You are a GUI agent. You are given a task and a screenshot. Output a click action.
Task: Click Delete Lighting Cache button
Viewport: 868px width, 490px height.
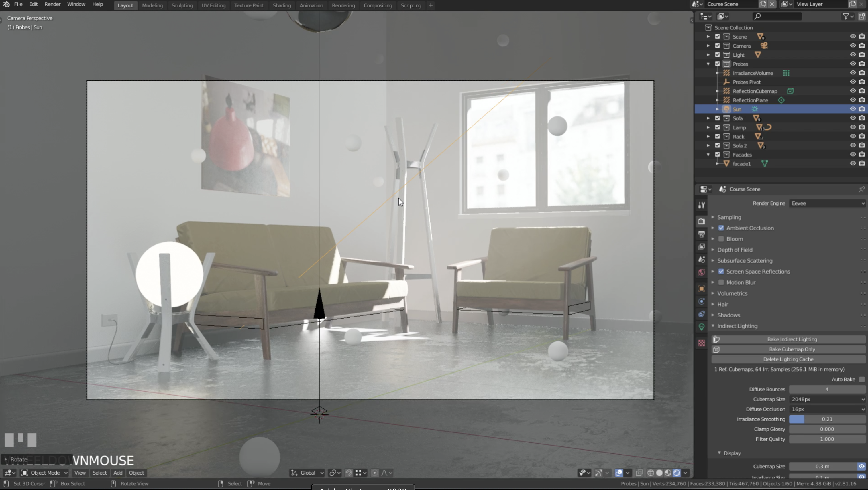(x=788, y=359)
